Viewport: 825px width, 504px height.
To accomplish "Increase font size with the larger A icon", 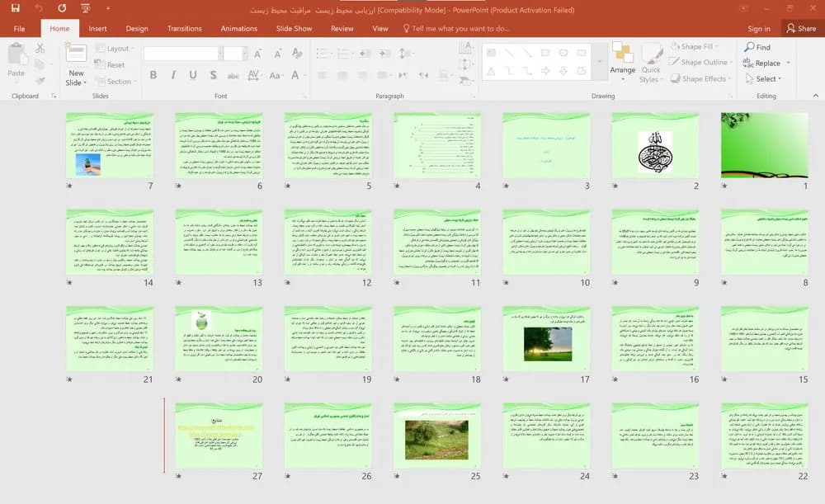I will coord(257,53).
